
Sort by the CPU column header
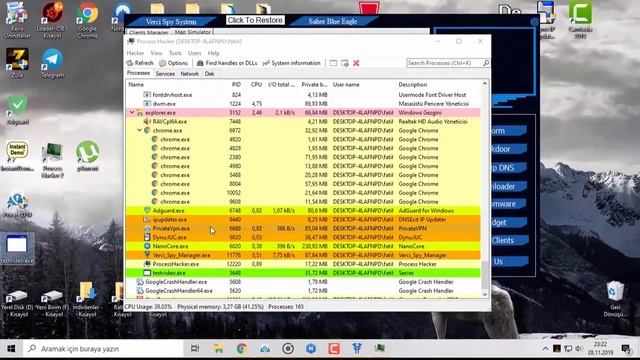click(256, 84)
